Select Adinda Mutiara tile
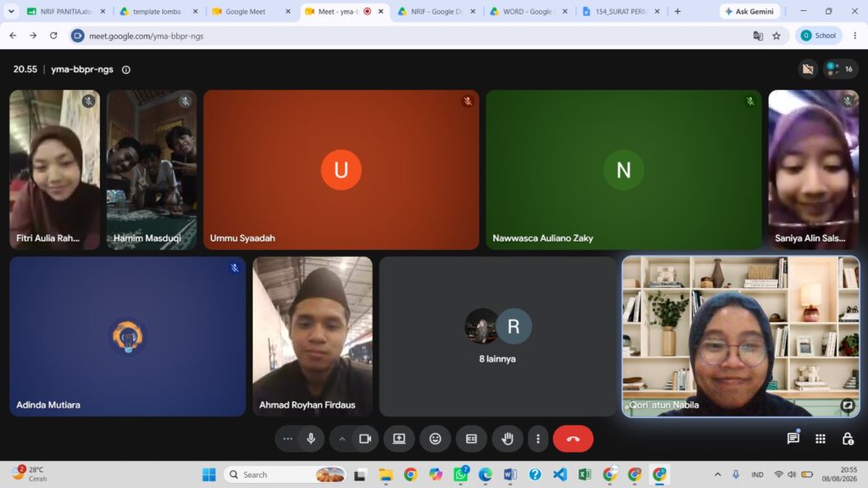868x488 pixels. (x=127, y=335)
